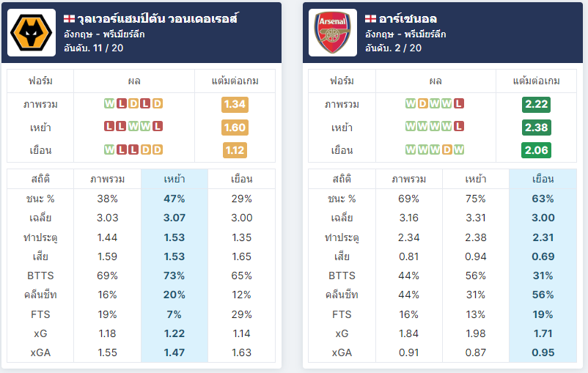The height and width of the screenshot is (373, 588).
Task: Click the last L badge in Arsenal เหย้า form
Action: (x=459, y=126)
